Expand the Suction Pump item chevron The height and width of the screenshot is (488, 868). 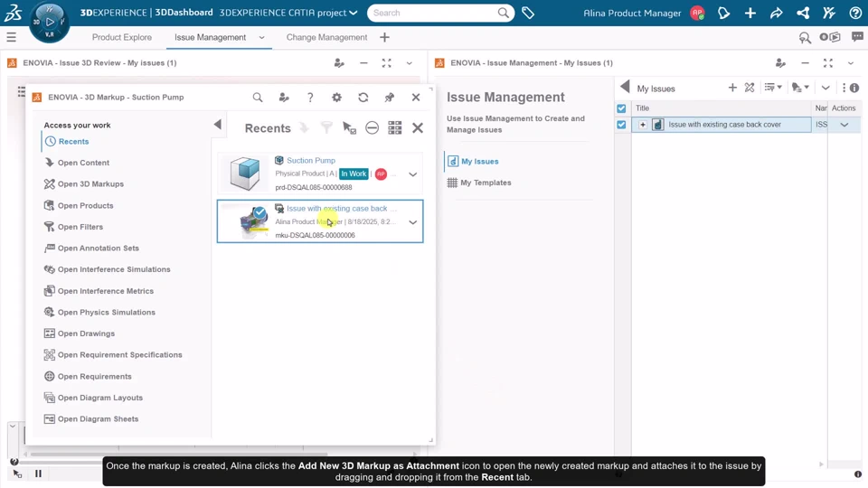tap(413, 174)
